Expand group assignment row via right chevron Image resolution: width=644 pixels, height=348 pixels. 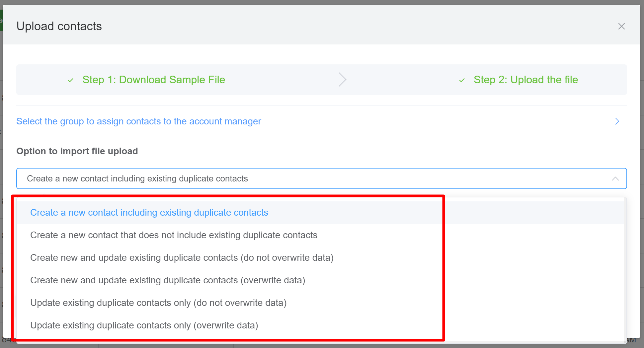pos(617,121)
